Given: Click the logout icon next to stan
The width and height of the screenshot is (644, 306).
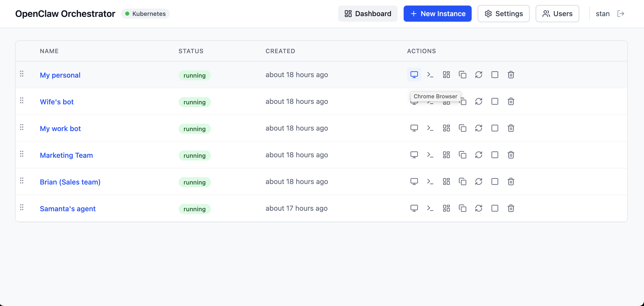Looking at the screenshot, I should tap(621, 14).
